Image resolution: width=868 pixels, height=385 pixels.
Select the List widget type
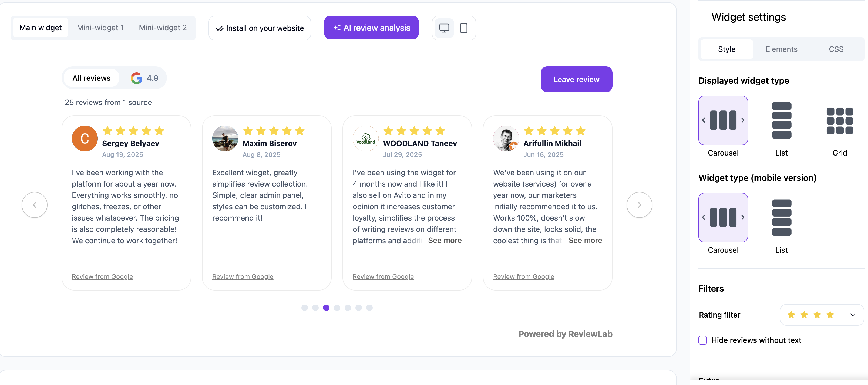coord(781,121)
